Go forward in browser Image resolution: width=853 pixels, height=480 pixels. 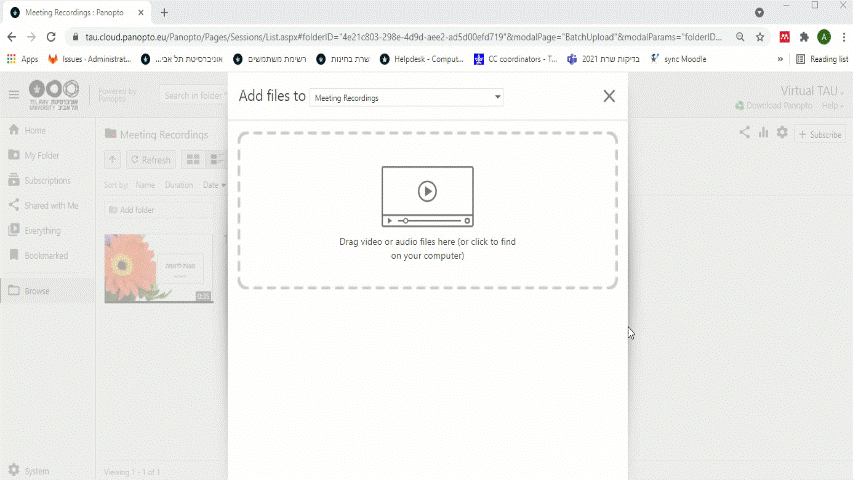32,37
